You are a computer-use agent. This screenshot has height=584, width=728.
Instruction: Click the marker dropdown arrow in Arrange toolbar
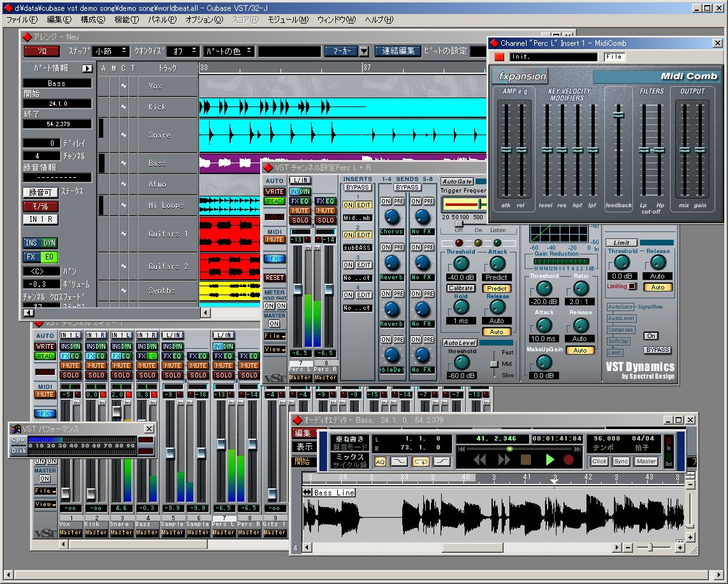pyautogui.click(x=364, y=51)
